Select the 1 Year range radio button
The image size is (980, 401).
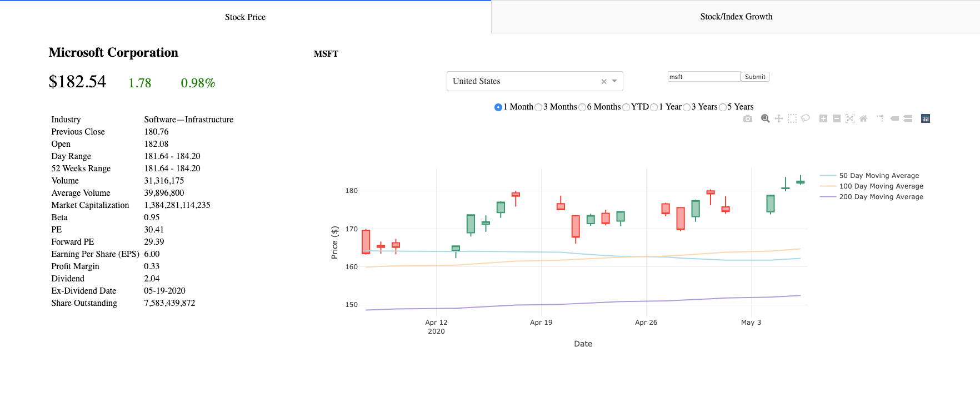[x=654, y=107]
